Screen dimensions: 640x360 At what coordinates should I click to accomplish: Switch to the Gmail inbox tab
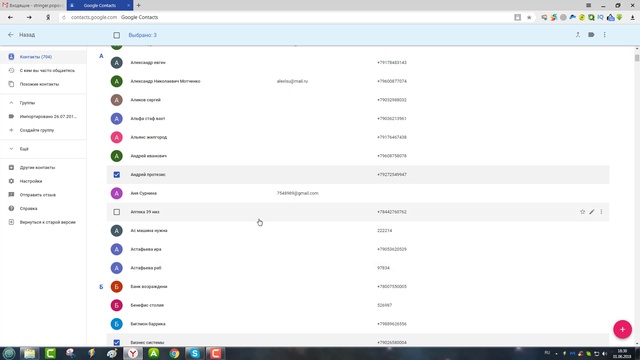click(33, 5)
